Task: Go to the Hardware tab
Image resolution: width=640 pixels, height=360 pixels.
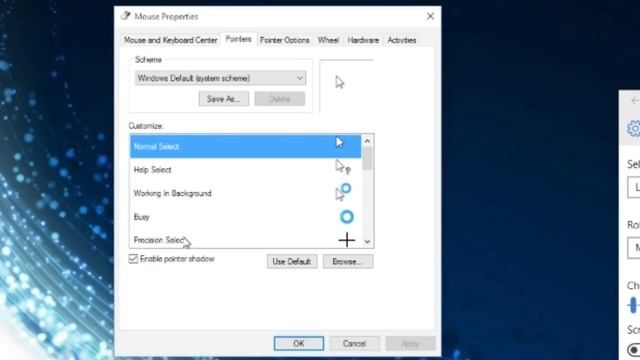Action: (x=363, y=40)
